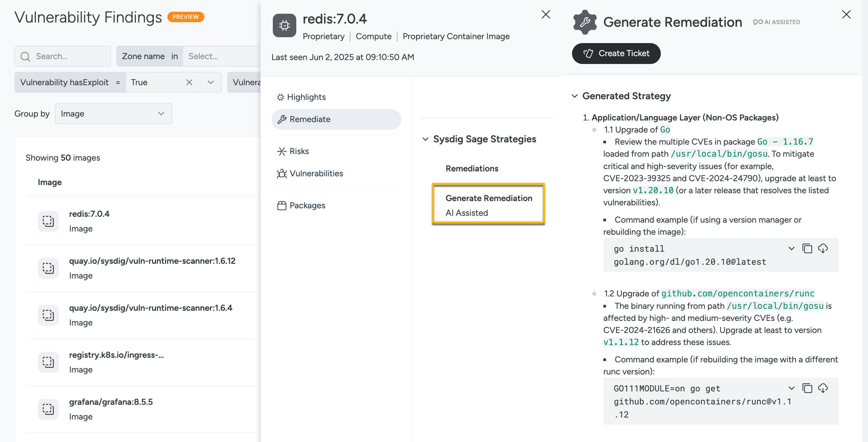Click the image icon for vuln-runtime-scanner:1.6.4
The height and width of the screenshot is (442, 868).
click(48, 315)
